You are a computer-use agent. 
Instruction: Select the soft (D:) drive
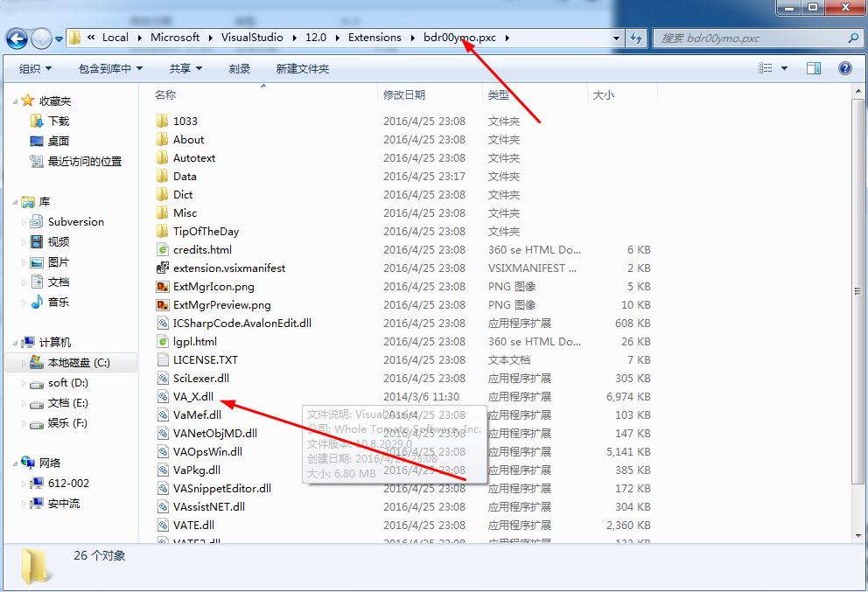67,383
